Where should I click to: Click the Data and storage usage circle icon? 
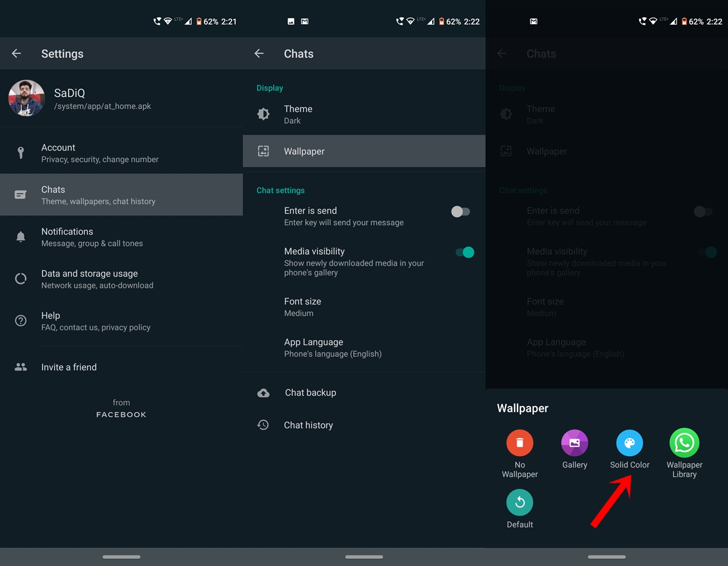(21, 278)
